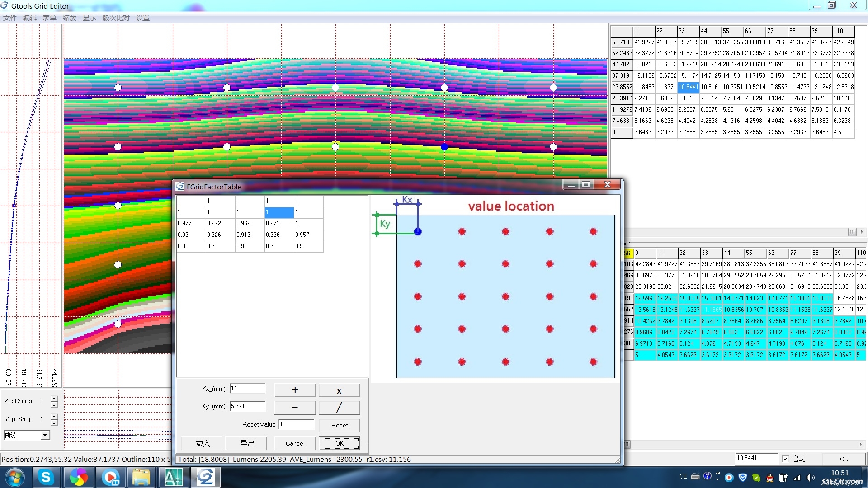Increase the X_pt Snap stepper value

coord(55,398)
